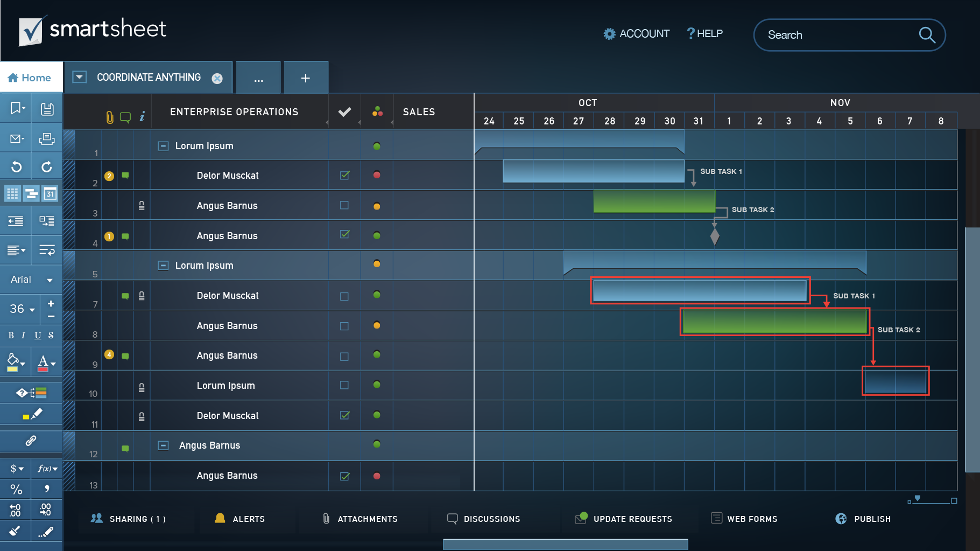Click the Save disk icon
The width and height of the screenshot is (980, 551).
coord(47,109)
